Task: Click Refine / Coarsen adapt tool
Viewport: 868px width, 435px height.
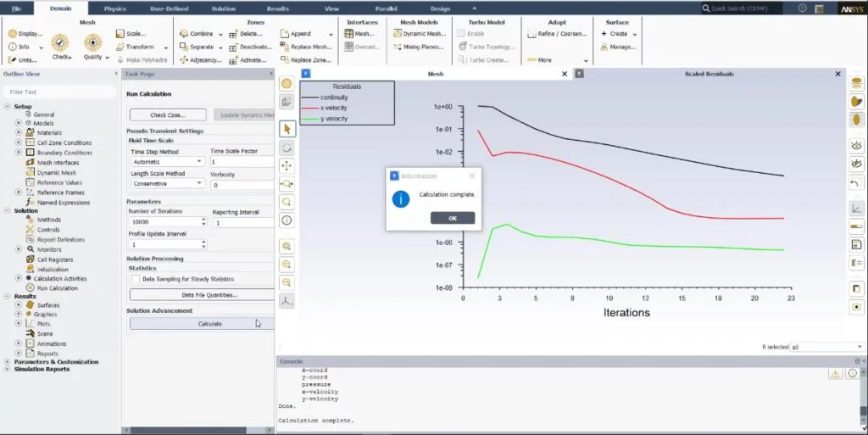Action: click(558, 34)
